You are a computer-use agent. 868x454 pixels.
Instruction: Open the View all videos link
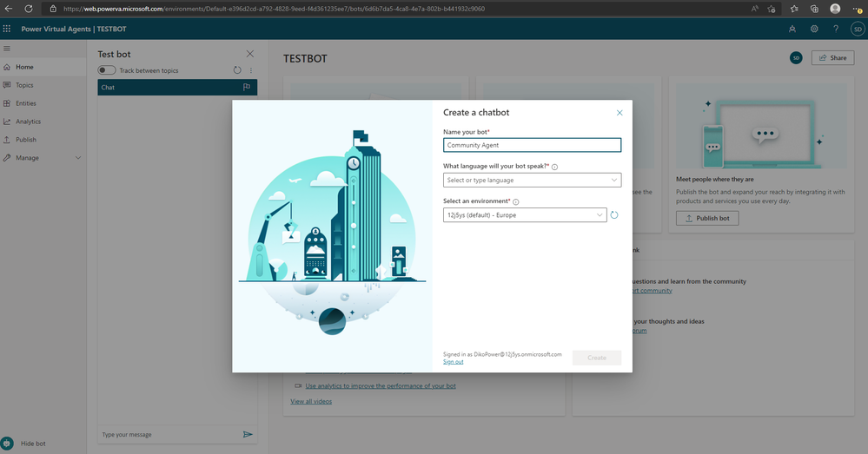(x=311, y=401)
